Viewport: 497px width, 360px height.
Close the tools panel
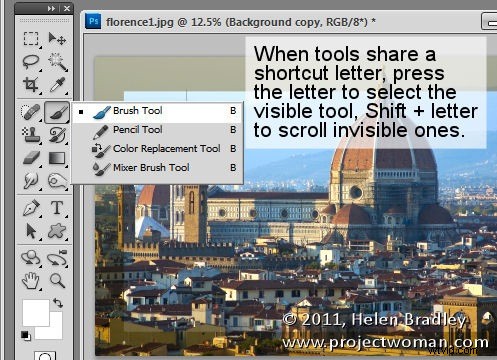(x=67, y=9)
